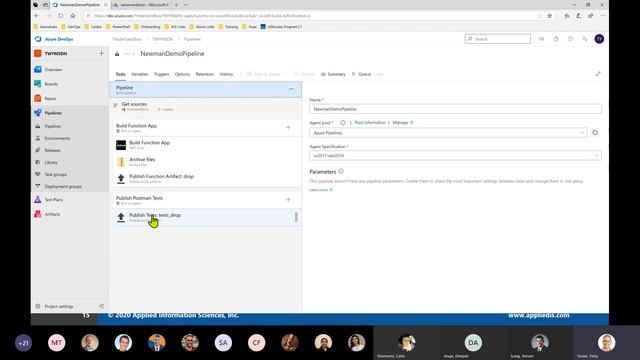
Task: Open the Azure Pipelines agent pool dropdown
Action: point(448,133)
